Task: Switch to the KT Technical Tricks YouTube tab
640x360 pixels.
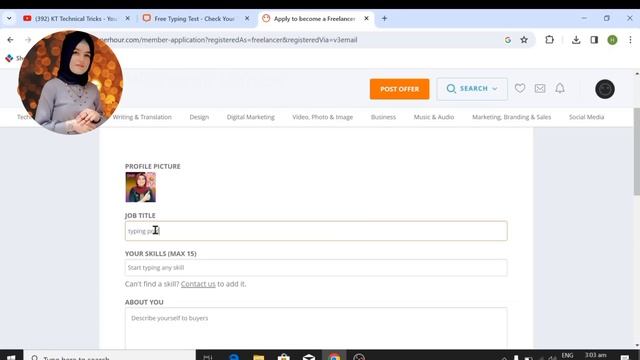Action: click(76, 18)
